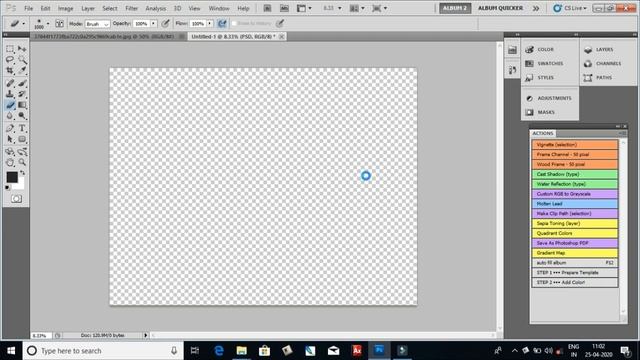Select the highlighted Eraser tool

tap(10, 105)
